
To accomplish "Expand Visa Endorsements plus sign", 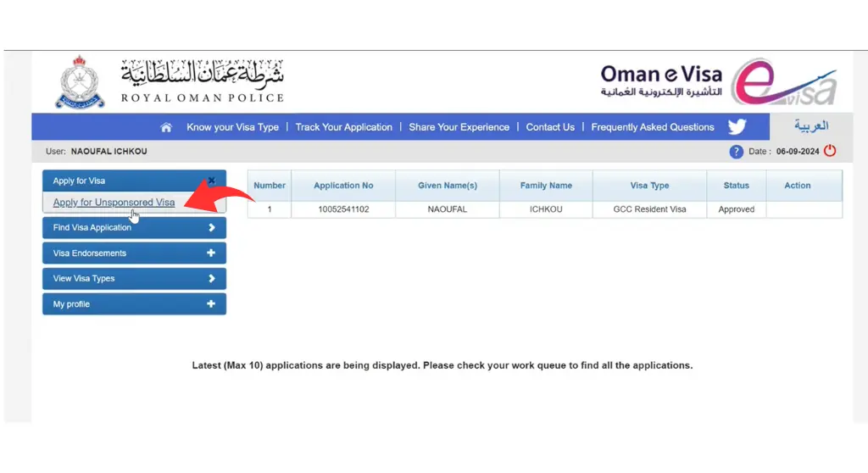I will 211,253.
